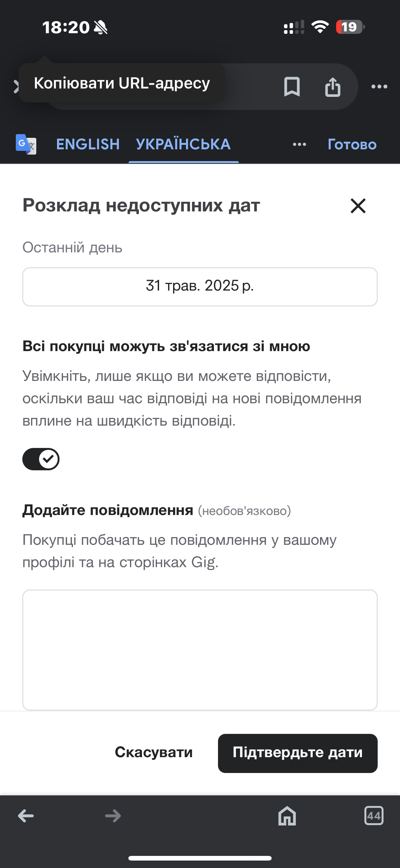Select the УКРАЇНСЬКА language tab

pyautogui.click(x=184, y=144)
